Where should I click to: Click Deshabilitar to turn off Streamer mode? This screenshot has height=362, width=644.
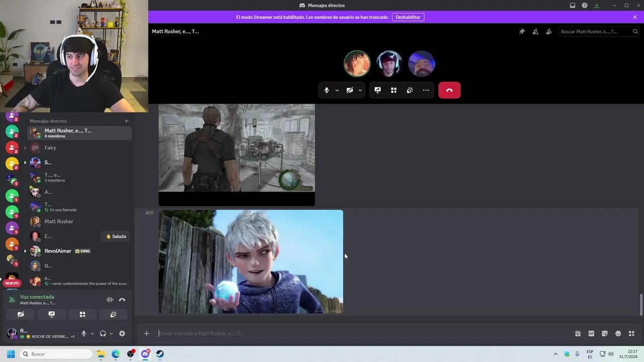(x=408, y=17)
